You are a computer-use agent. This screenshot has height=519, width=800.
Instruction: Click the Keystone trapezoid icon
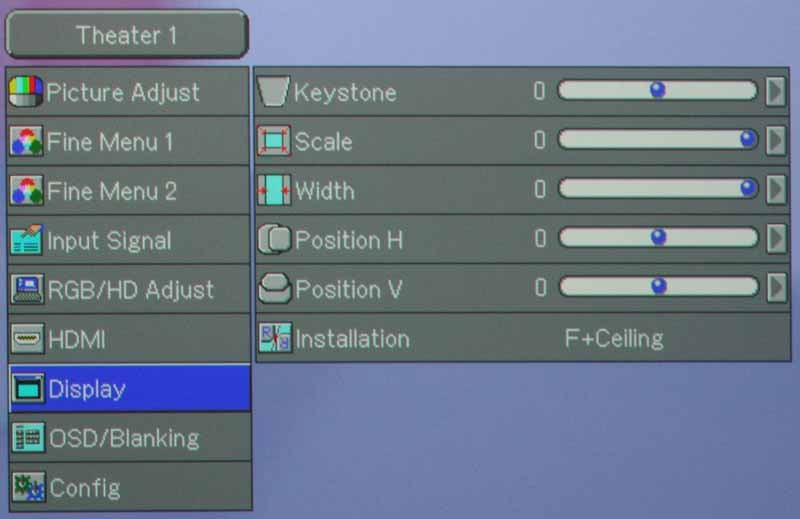[x=273, y=92]
